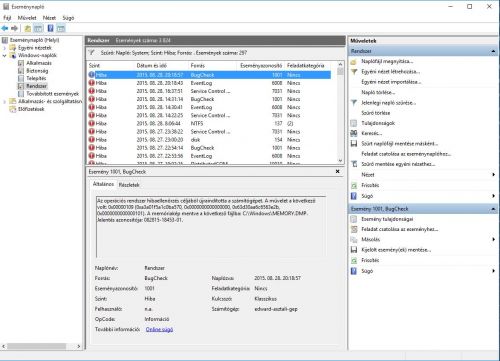Expand Alkalmazás- és szolgáltatásnaplók tree node

point(4,101)
